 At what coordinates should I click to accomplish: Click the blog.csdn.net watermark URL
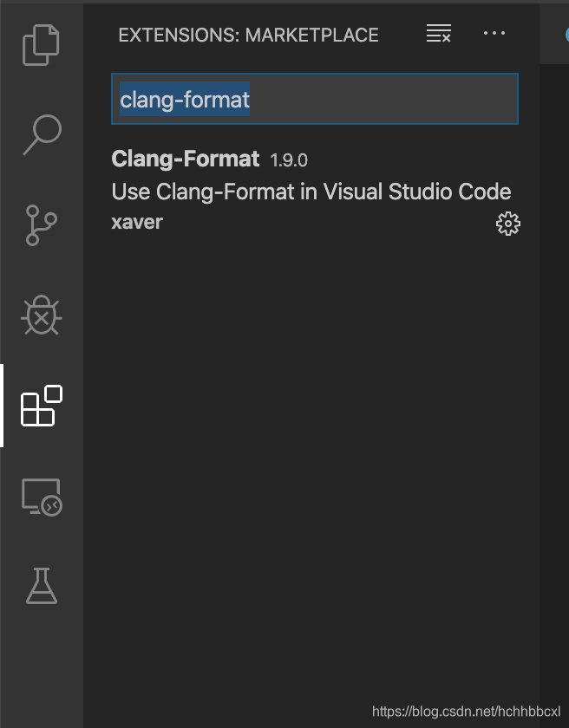[466, 712]
